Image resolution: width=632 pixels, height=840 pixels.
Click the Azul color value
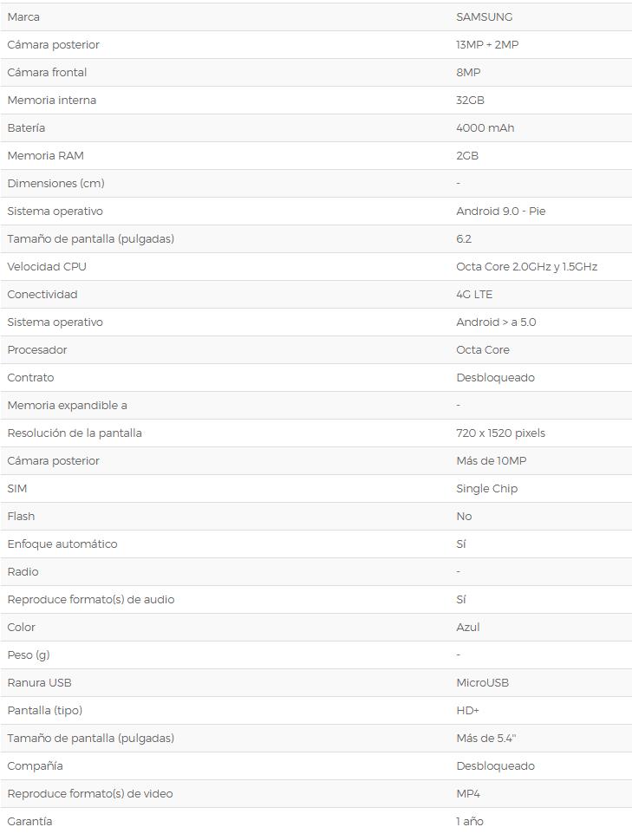pos(468,628)
